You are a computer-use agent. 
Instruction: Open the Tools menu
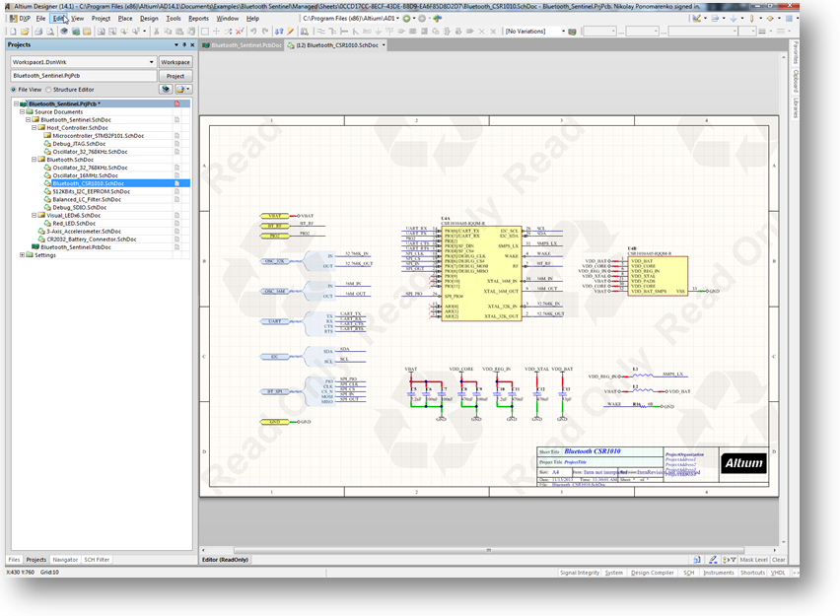pyautogui.click(x=174, y=18)
